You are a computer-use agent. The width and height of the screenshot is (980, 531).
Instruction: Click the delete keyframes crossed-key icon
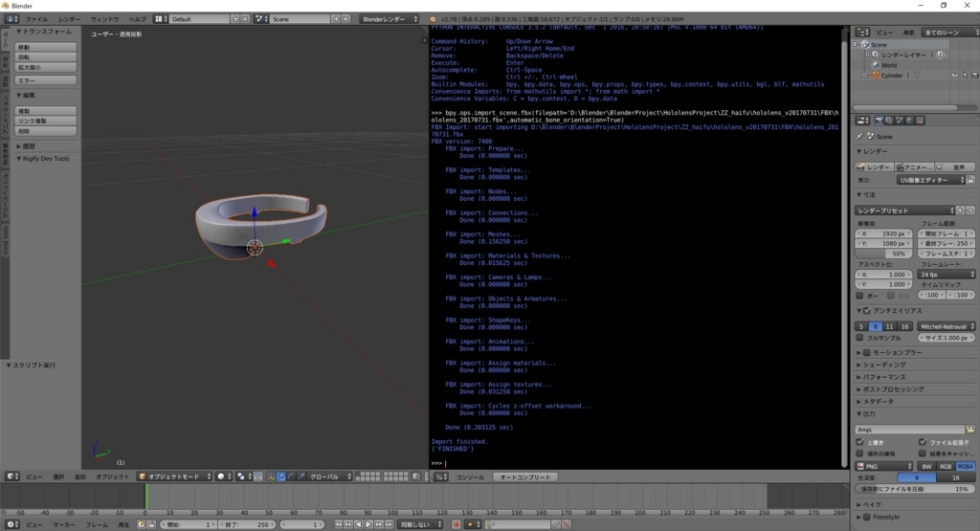pyautogui.click(x=567, y=524)
